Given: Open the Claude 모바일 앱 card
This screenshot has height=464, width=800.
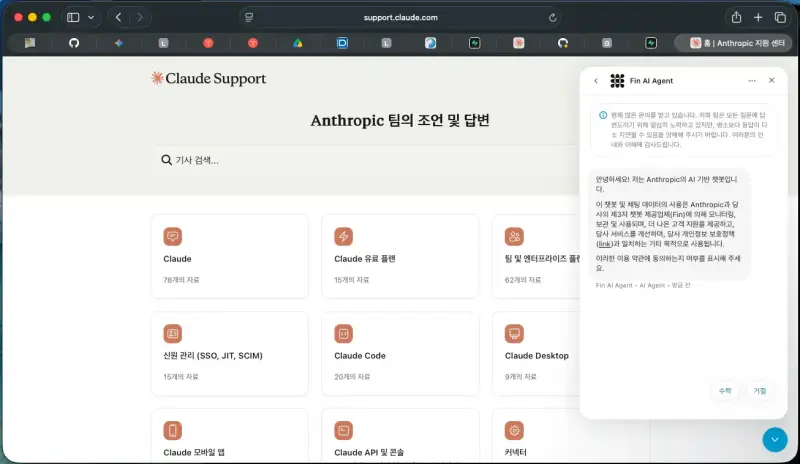Looking at the screenshot, I should [230, 436].
